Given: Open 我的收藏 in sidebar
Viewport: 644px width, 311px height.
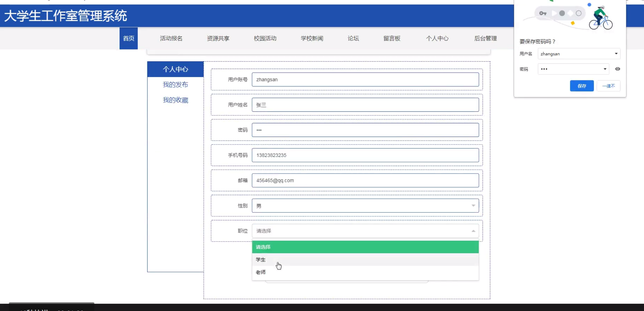Looking at the screenshot, I should click(175, 100).
